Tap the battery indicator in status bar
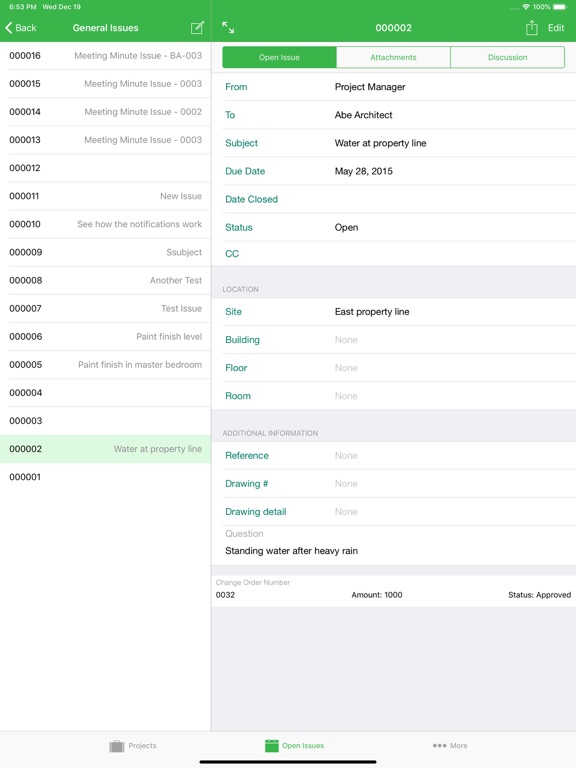This screenshot has height=768, width=576. 560,7
